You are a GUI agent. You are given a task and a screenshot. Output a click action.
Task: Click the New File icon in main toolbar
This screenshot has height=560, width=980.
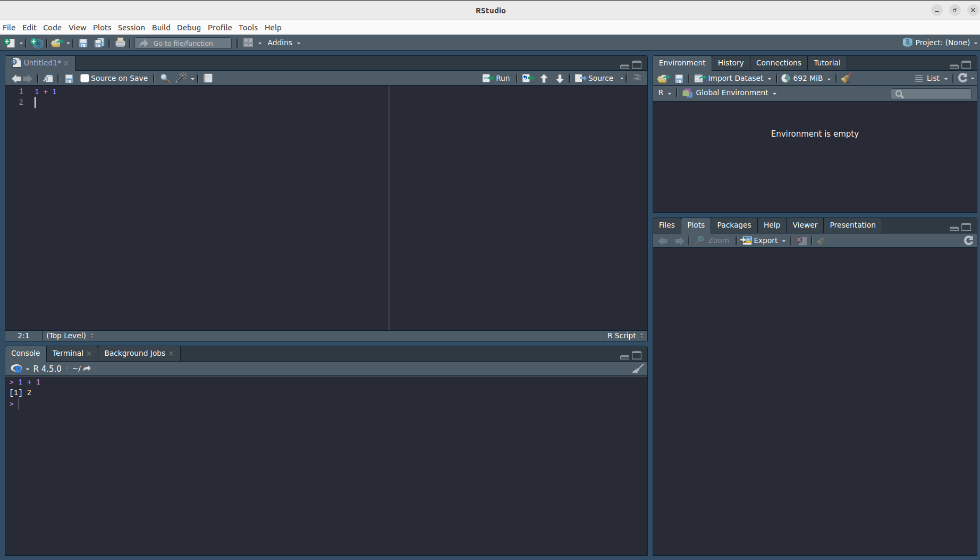coord(9,43)
